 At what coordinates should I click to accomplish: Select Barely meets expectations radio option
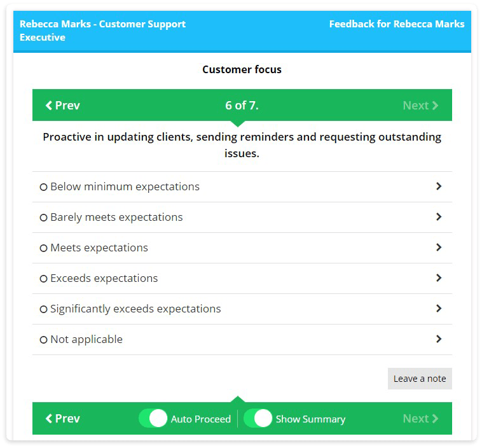[x=44, y=218]
